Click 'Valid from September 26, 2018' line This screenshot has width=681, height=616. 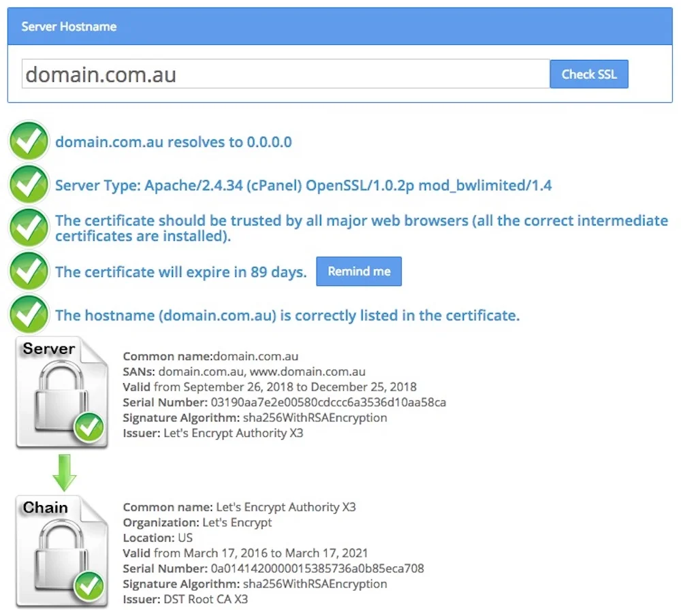tap(270, 387)
